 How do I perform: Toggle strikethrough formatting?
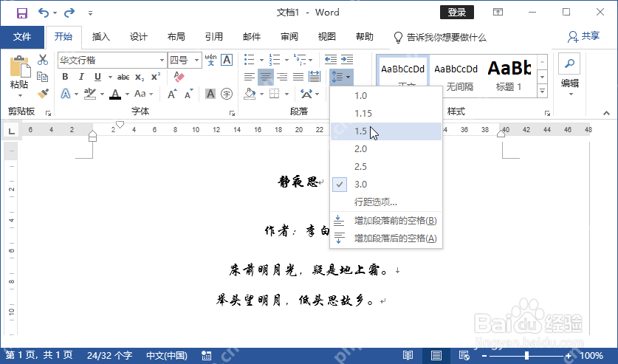(123, 77)
